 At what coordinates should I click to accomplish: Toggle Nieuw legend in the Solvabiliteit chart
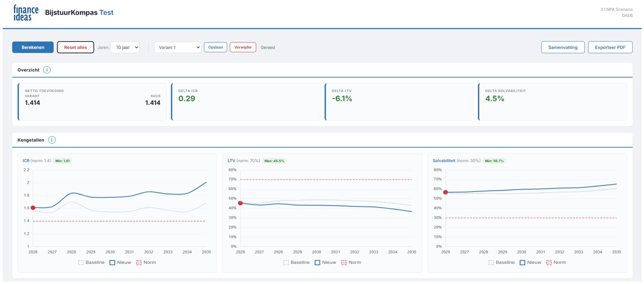[530, 262]
